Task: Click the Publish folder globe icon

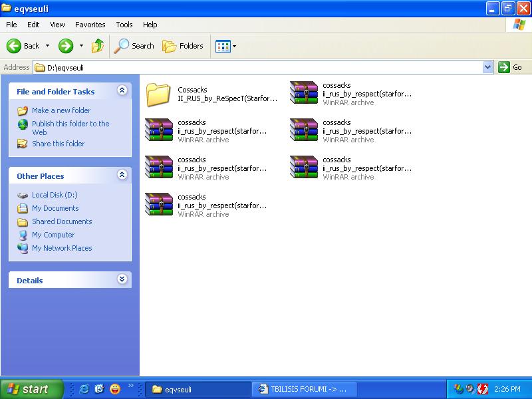Action: point(23,124)
